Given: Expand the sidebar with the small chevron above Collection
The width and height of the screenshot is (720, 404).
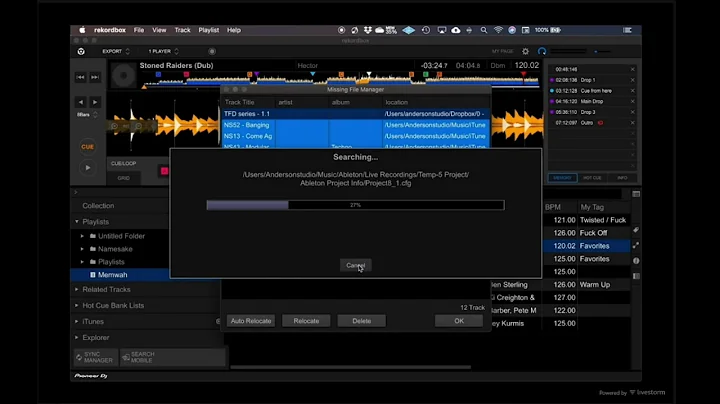Looking at the screenshot, I should 76,192.
